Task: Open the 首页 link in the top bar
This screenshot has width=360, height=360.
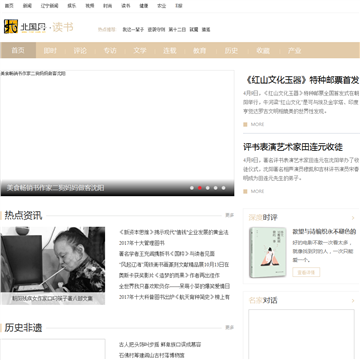Action: coord(9,6)
